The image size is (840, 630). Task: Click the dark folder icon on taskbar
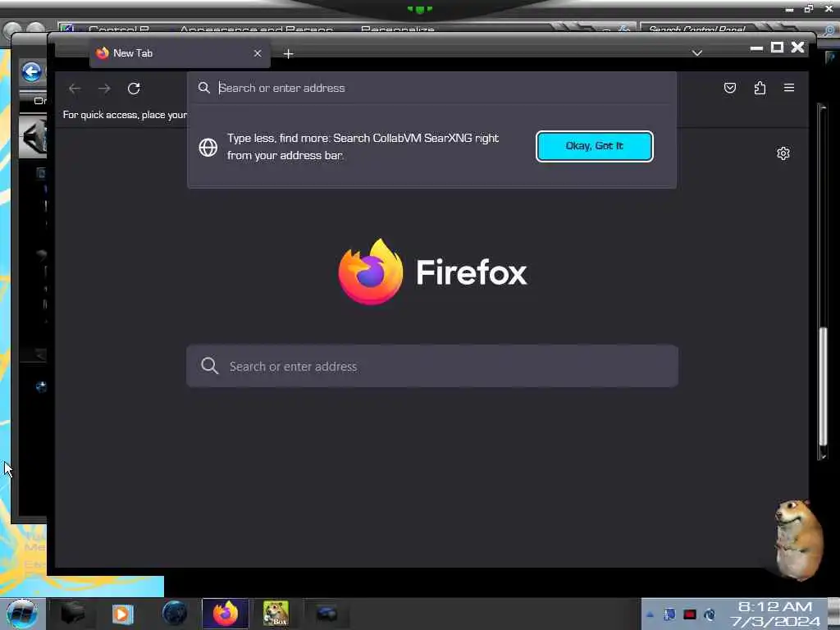click(x=72, y=614)
